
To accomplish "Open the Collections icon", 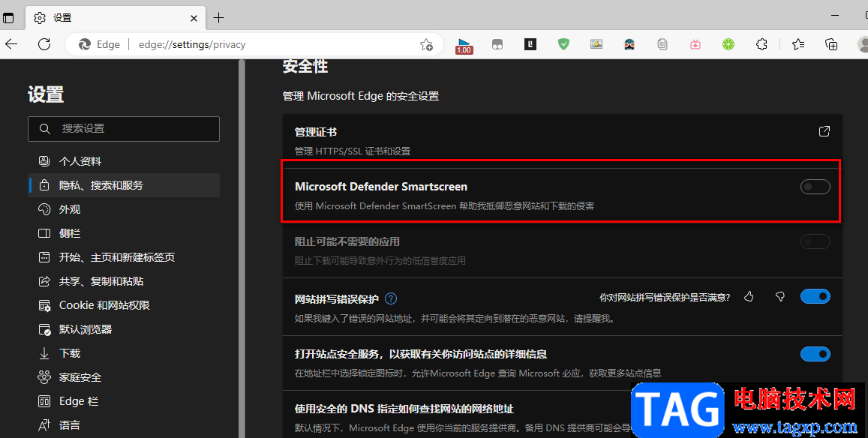I will click(831, 44).
